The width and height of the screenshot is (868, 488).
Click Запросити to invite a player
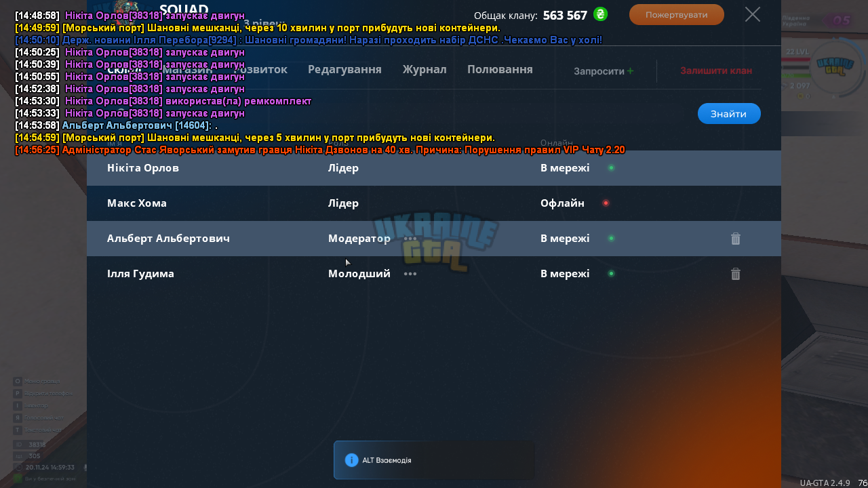coord(604,70)
